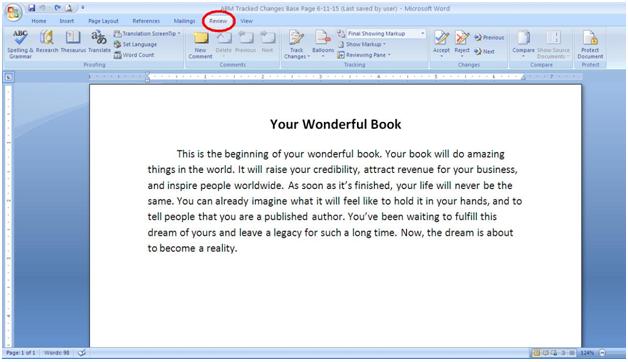This screenshot has width=628, height=362.
Task: Switch to the Home tab
Action: click(39, 21)
